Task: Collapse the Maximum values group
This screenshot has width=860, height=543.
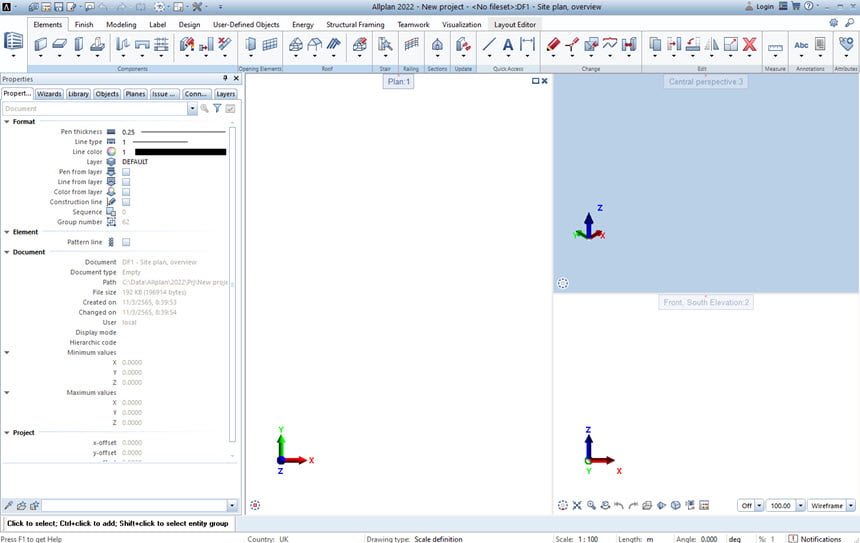Action: (7, 393)
